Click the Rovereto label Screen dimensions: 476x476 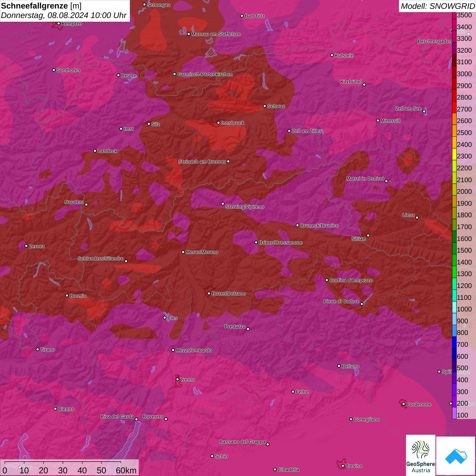[x=153, y=417]
